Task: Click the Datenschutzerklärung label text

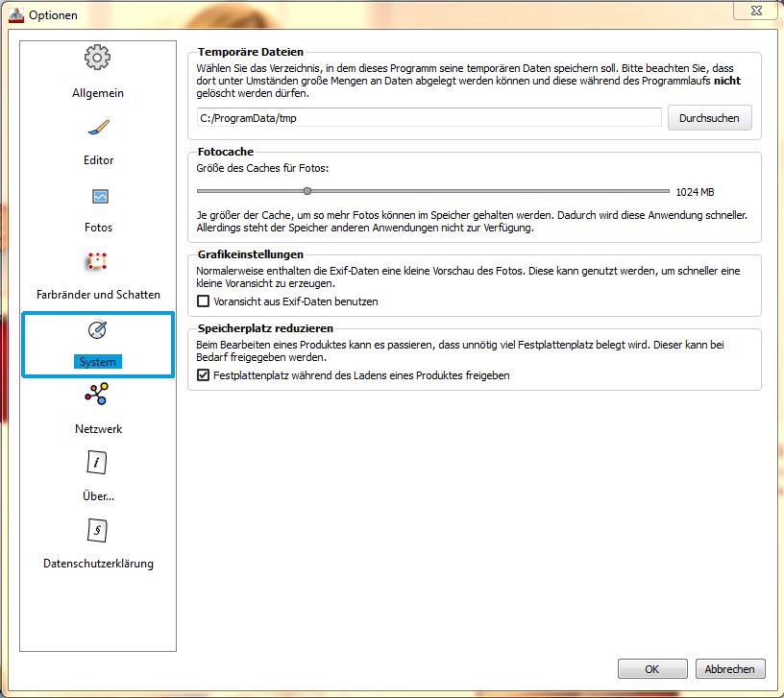Action: click(x=99, y=564)
